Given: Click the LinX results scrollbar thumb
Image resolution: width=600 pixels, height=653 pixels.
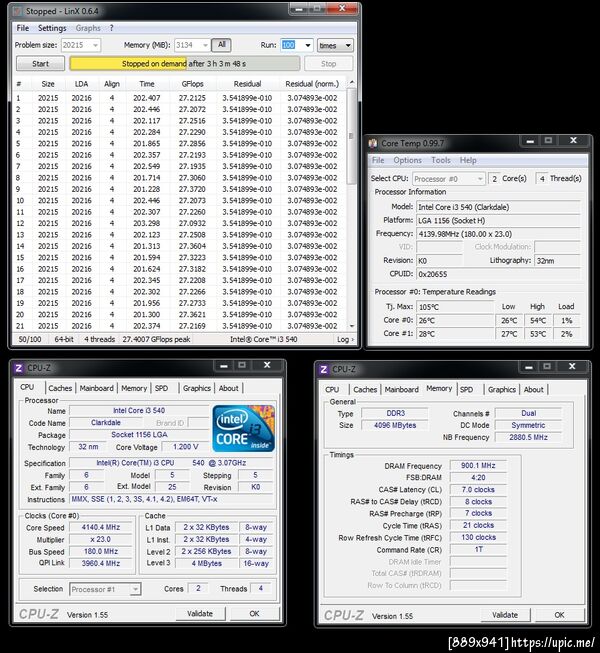Looking at the screenshot, I should (352, 136).
